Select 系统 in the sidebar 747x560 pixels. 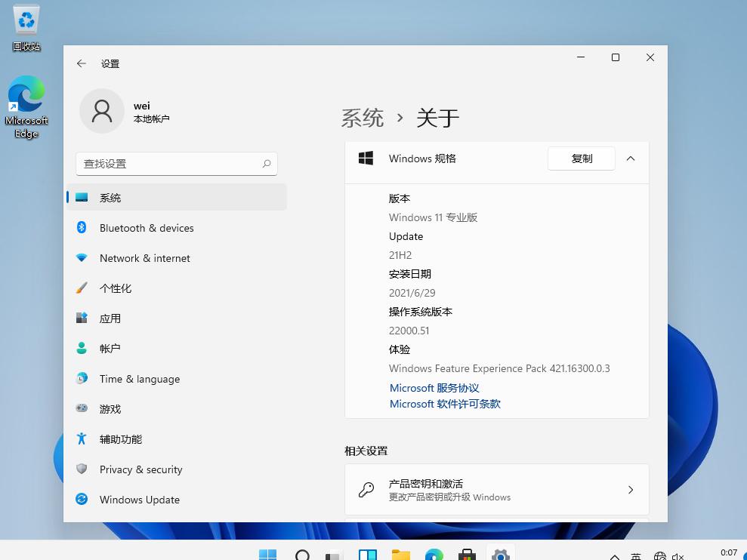pos(177,197)
